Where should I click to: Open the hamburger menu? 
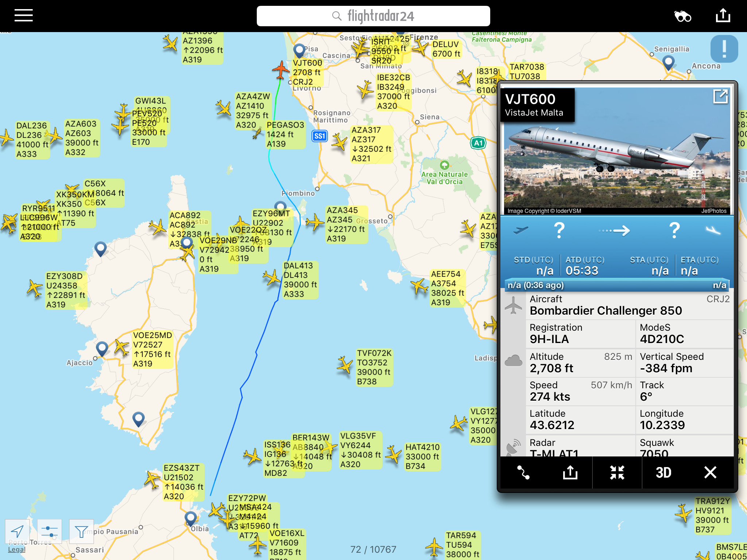[x=24, y=16]
